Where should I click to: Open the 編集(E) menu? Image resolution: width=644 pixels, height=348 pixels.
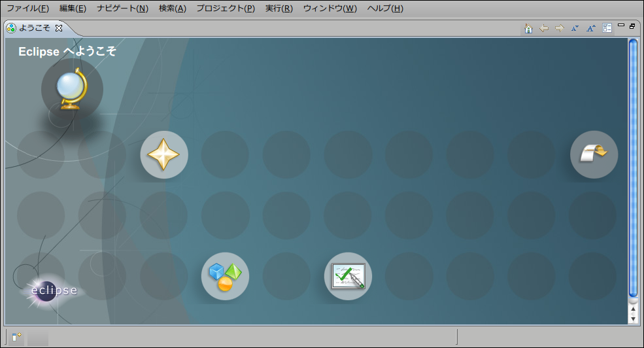(73, 9)
